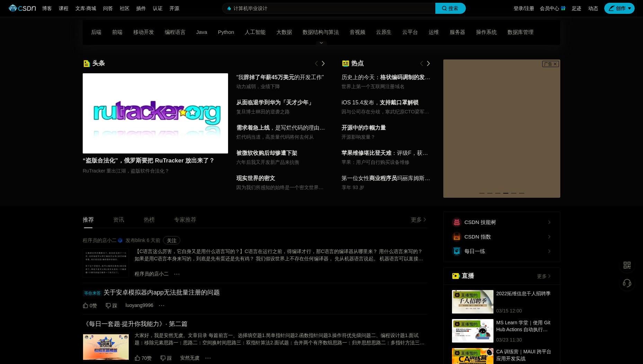The width and height of the screenshot is (643, 364).
Task: Select 人工智能 category
Action: [255, 32]
